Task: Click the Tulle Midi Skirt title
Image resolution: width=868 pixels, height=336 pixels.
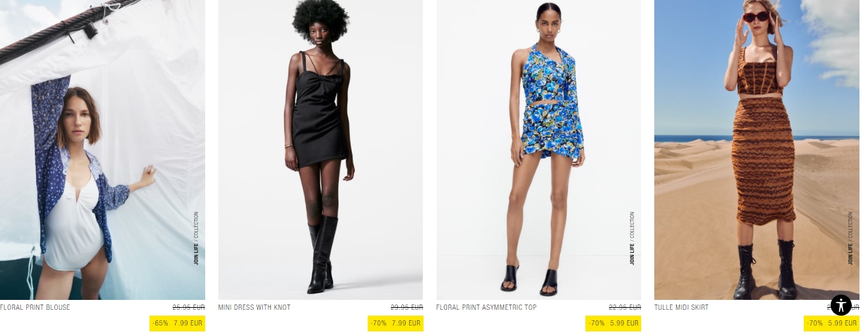Action: pos(681,307)
